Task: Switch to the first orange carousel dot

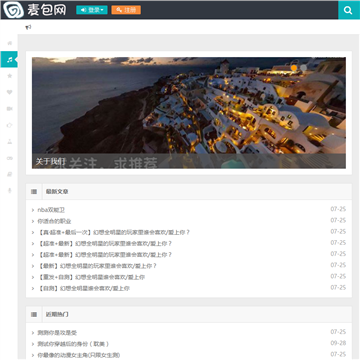Action: pos(294,68)
